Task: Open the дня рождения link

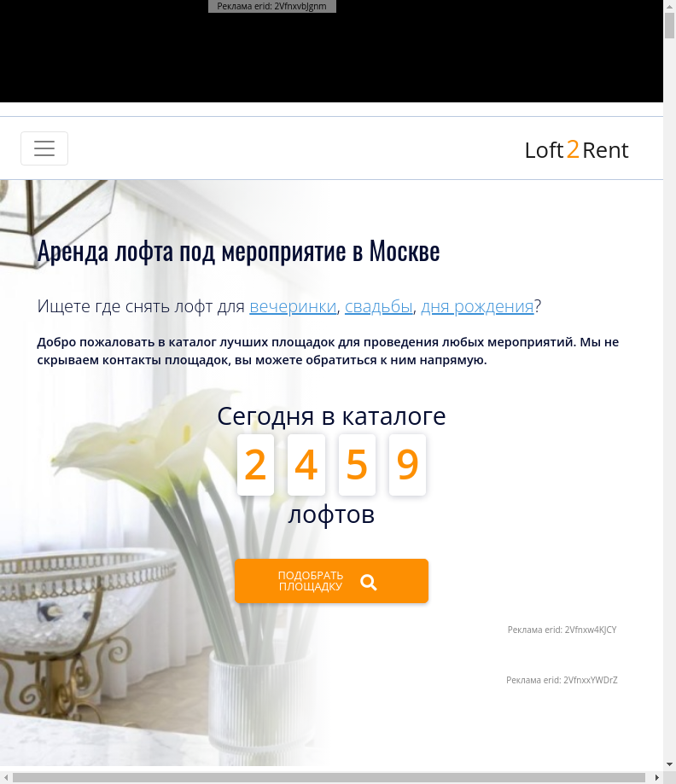Action: pyautogui.click(x=477, y=306)
